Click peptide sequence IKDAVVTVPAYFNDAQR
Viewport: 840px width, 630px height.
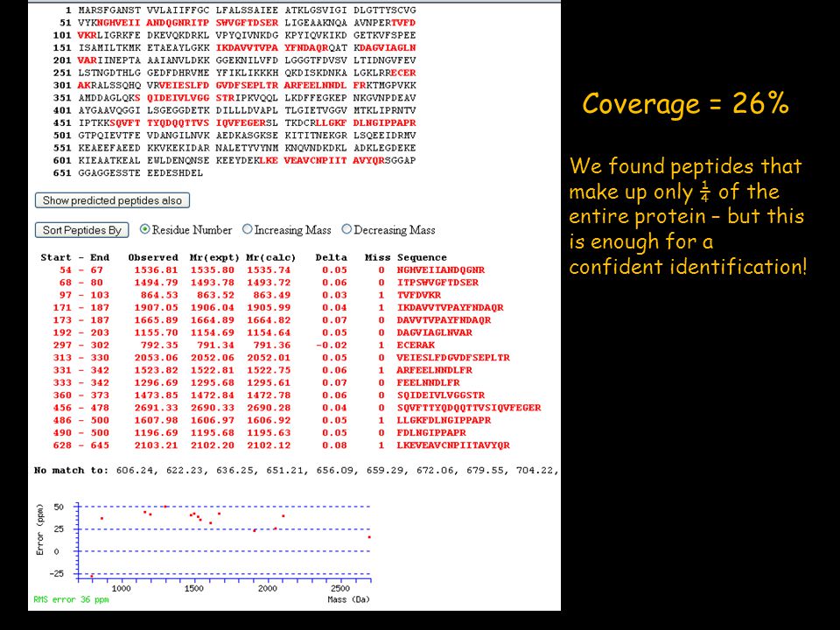pos(450,307)
